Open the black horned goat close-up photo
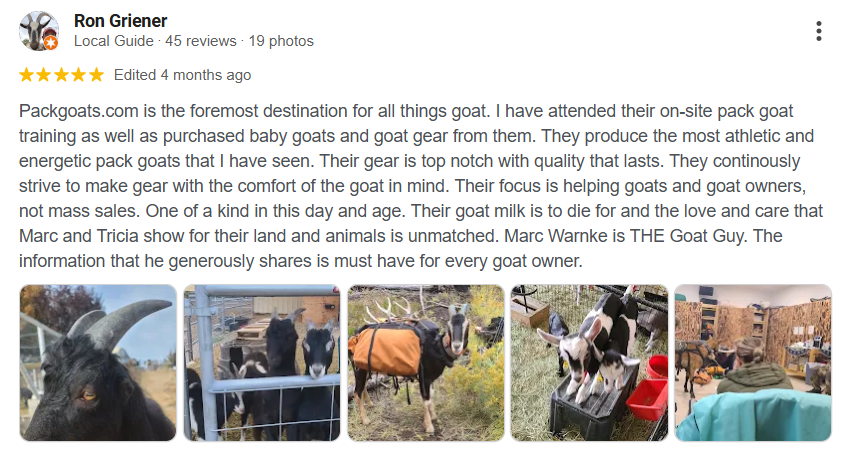This screenshot has width=842, height=456. pyautogui.click(x=97, y=363)
